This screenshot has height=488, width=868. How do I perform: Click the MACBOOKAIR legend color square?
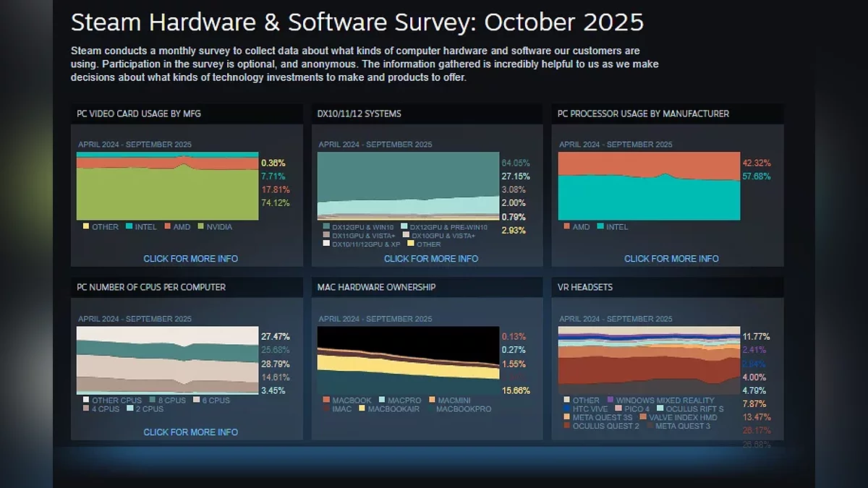(361, 409)
